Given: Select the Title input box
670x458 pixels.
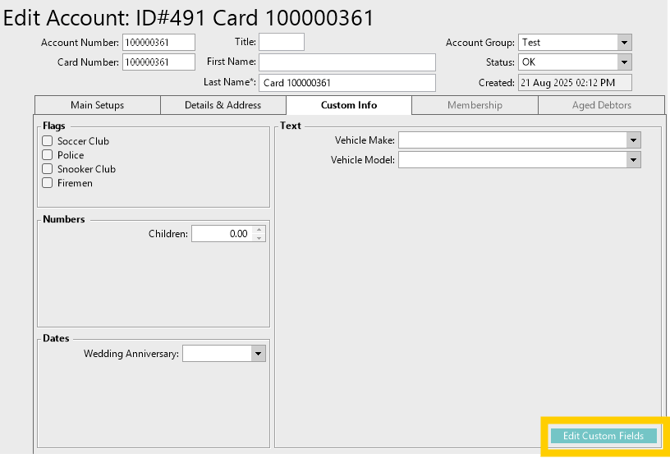Looking at the screenshot, I should point(281,42).
